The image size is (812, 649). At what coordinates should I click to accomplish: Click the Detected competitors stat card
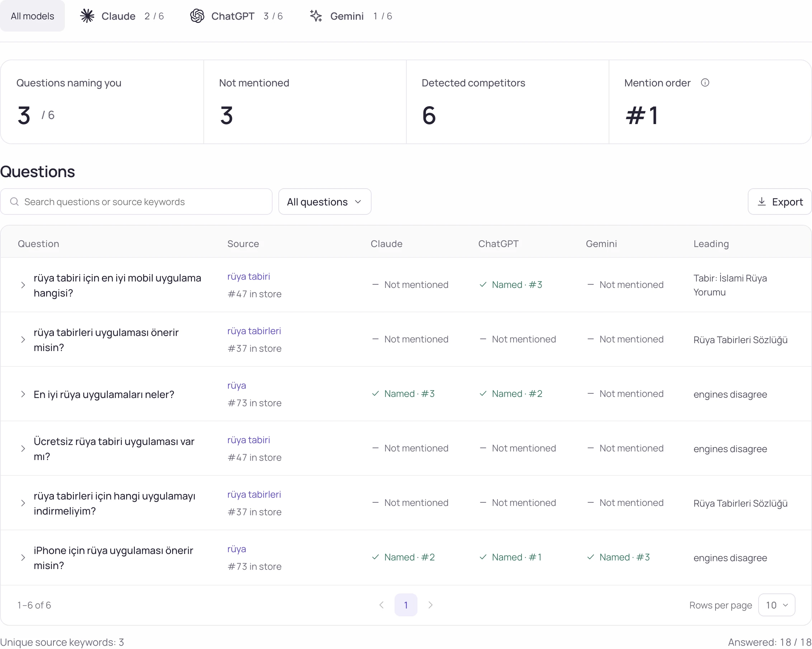click(x=508, y=102)
